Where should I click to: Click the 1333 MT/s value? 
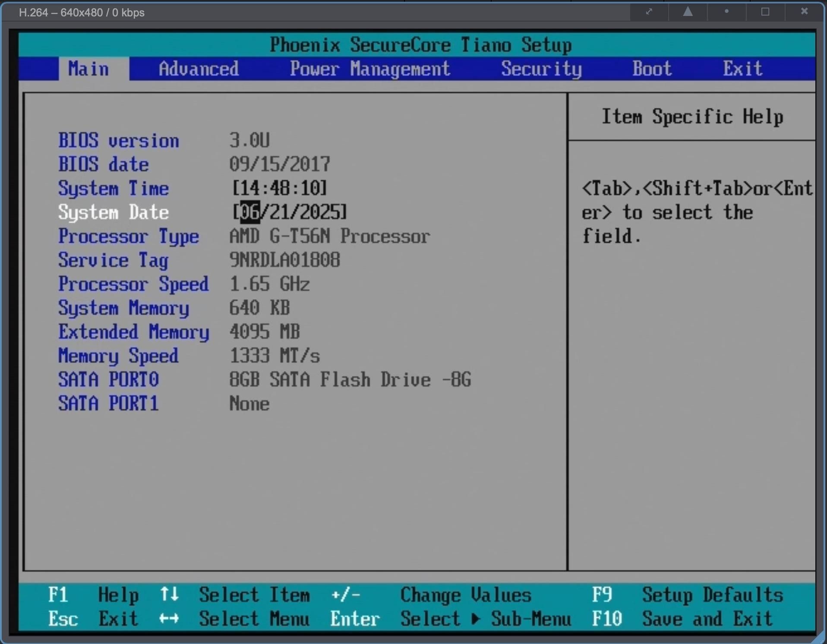click(x=275, y=356)
